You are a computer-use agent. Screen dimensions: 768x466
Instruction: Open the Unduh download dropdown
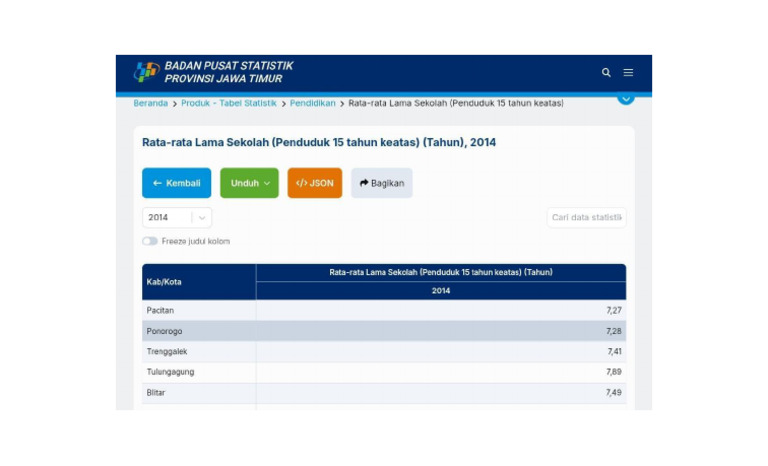249,183
